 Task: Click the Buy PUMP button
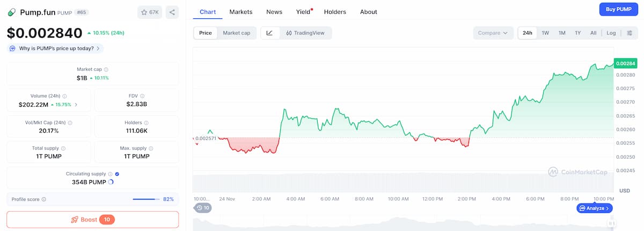(x=619, y=9)
